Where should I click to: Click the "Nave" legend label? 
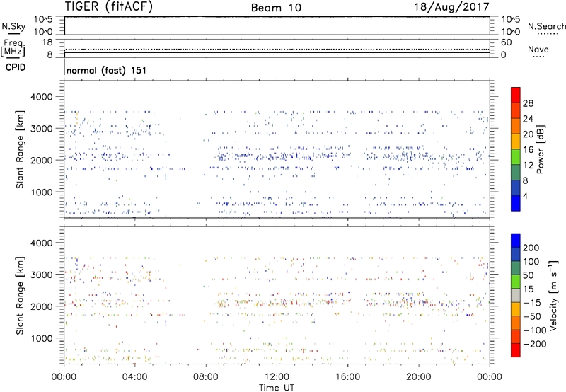tap(538, 49)
